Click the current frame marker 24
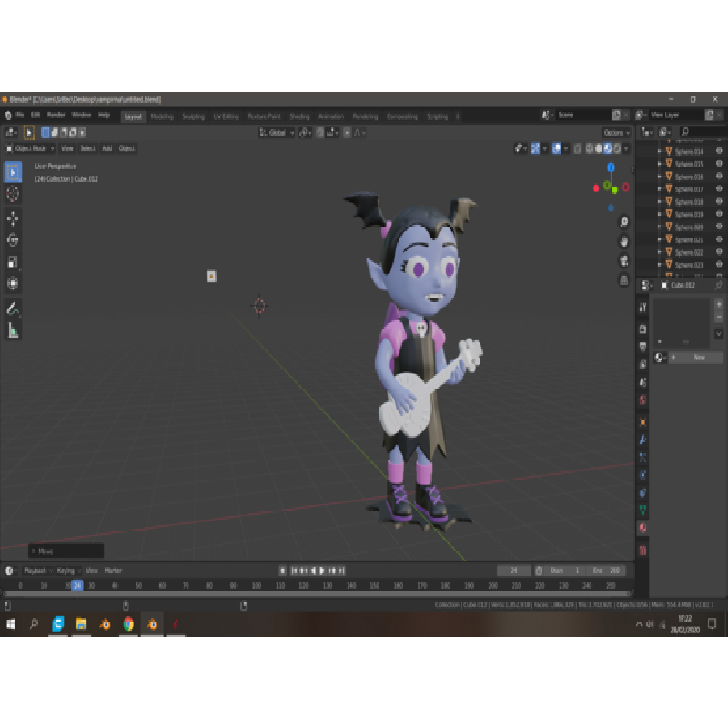The width and height of the screenshot is (728, 728). click(77, 585)
